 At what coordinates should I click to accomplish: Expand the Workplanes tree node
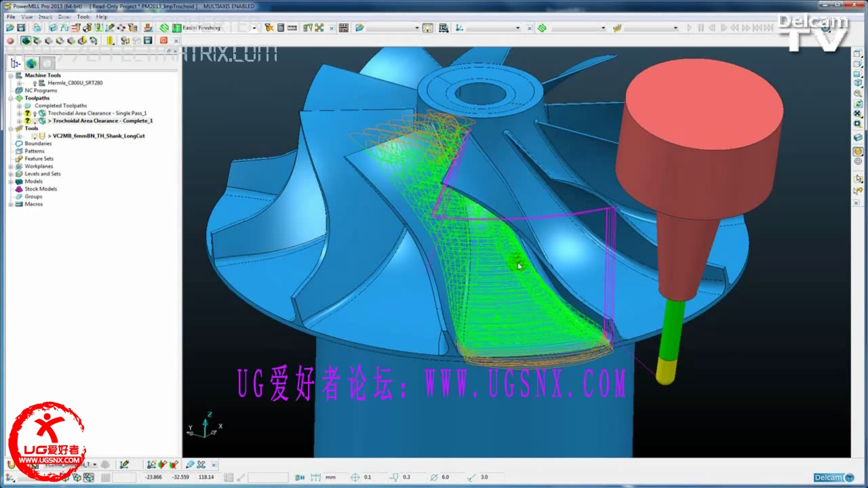10,166
